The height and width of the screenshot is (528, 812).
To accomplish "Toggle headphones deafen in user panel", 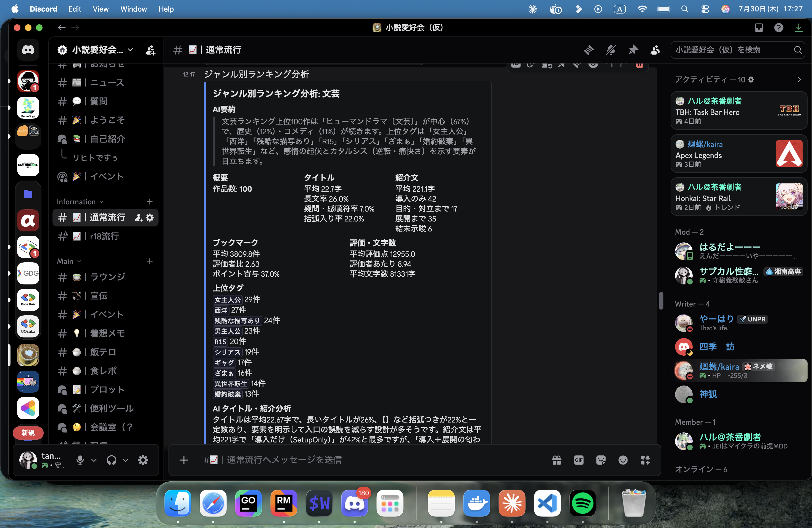I will pyautogui.click(x=112, y=460).
